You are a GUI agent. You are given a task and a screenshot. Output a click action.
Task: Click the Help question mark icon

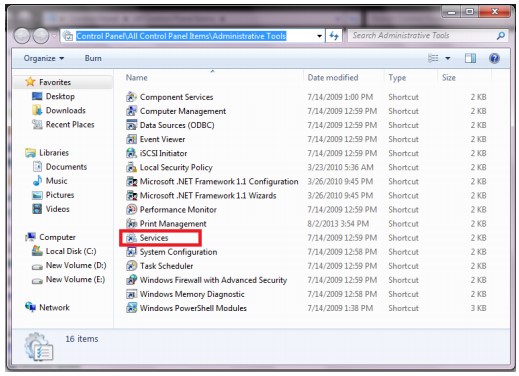tap(494, 58)
